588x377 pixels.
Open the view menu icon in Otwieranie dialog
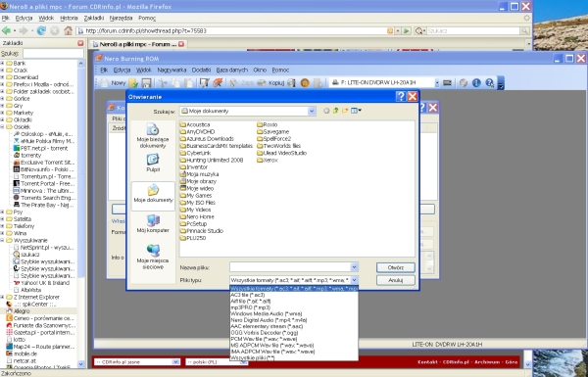[356, 111]
